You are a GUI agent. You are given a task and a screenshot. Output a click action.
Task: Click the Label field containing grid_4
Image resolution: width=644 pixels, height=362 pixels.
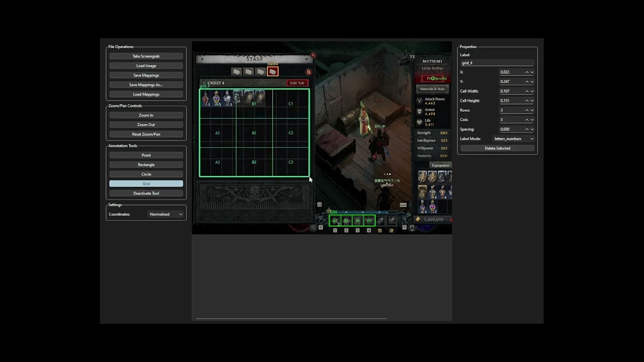coord(497,63)
